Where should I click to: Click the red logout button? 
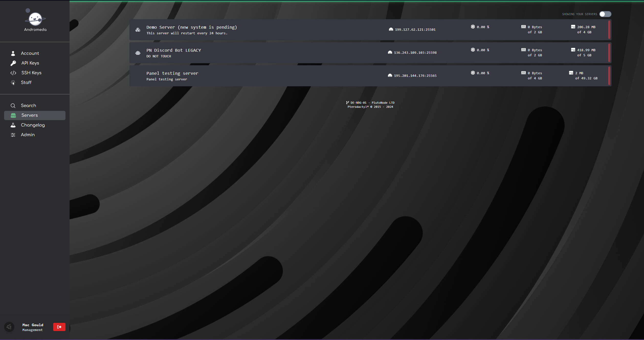59,327
